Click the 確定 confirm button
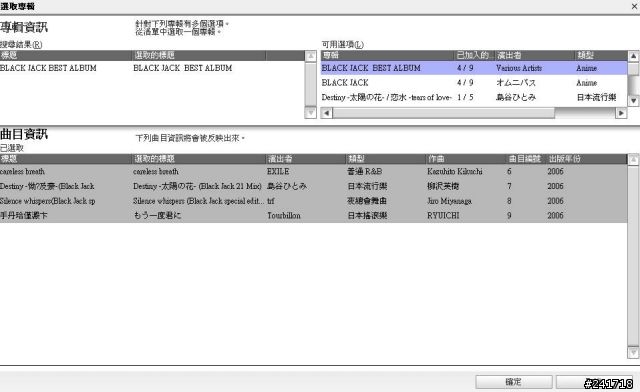640x392 pixels. pyautogui.click(x=513, y=382)
